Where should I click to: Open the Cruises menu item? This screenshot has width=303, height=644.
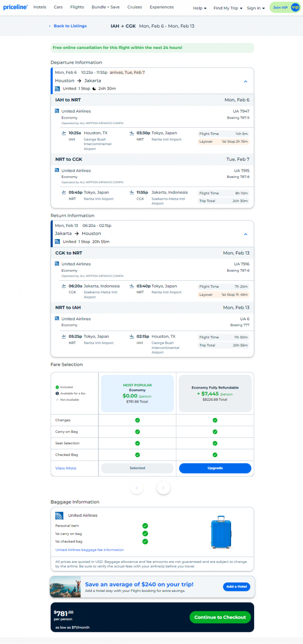pos(135,7)
